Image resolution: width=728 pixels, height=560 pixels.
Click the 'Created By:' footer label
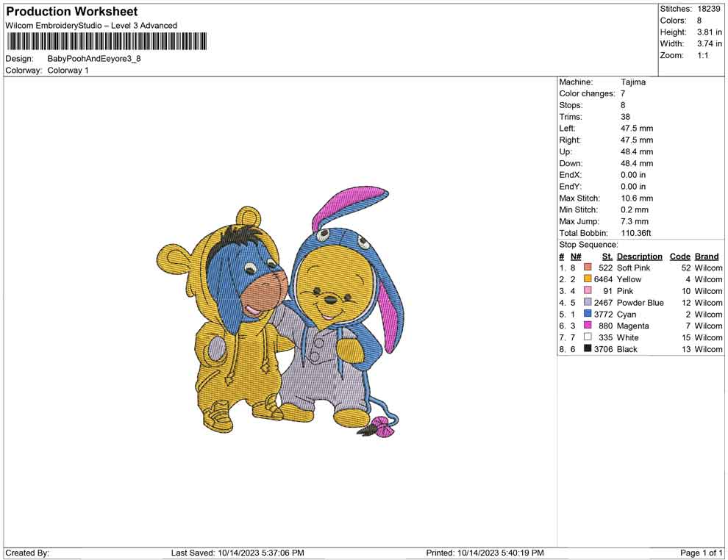pos(27,553)
